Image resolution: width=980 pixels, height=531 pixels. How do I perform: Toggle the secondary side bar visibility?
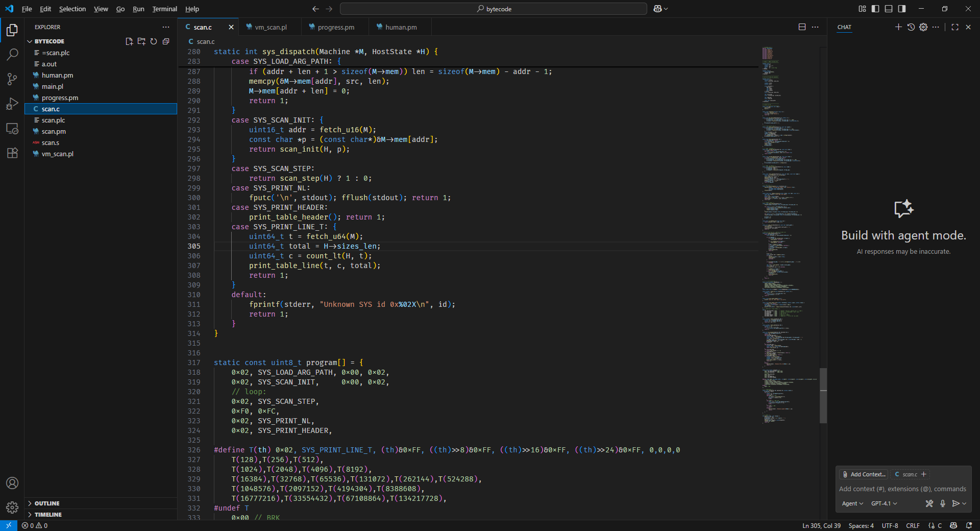tap(902, 9)
